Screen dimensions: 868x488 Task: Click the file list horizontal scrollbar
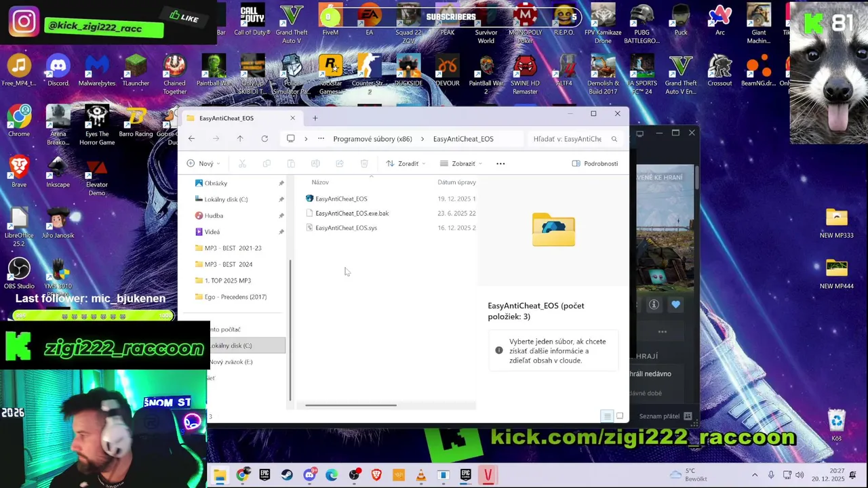[x=351, y=405]
